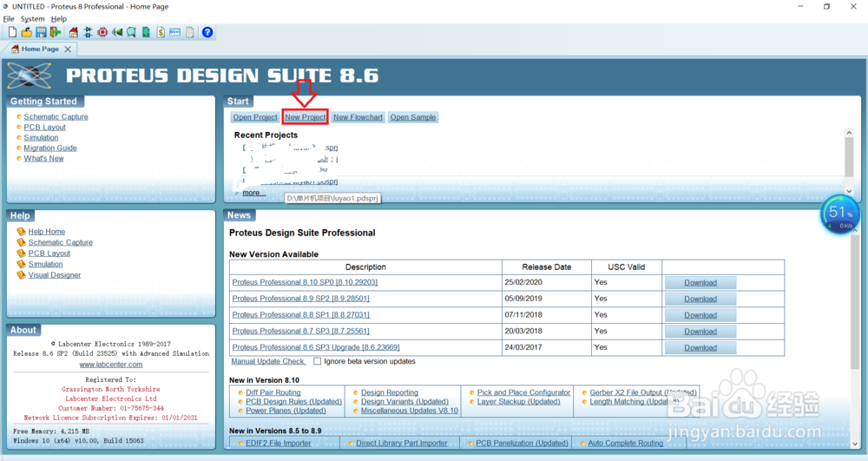Image resolution: width=868 pixels, height=461 pixels.
Task: Open the more... recent projects link
Action: [254, 193]
